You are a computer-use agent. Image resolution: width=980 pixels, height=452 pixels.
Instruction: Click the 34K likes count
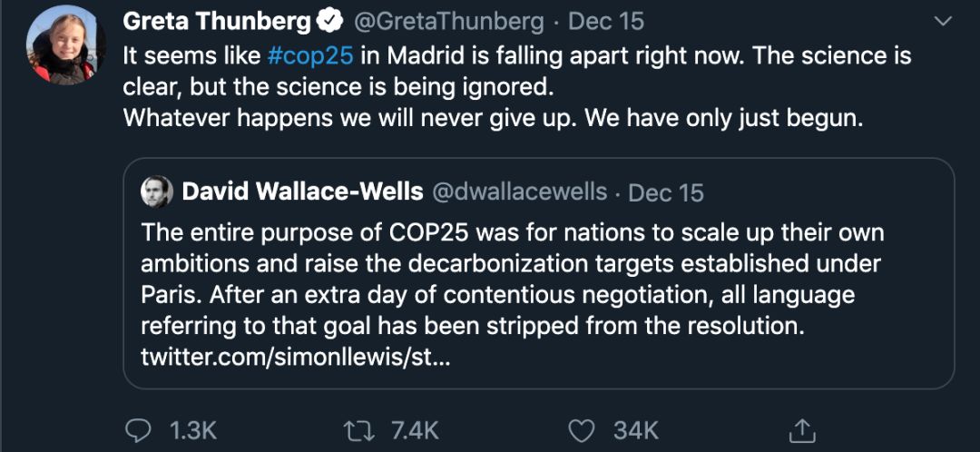[635, 429]
